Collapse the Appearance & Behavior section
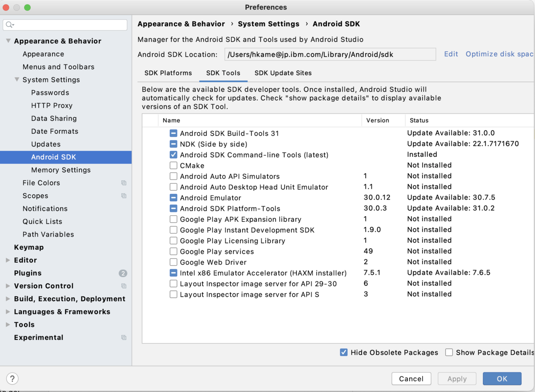 (9, 41)
